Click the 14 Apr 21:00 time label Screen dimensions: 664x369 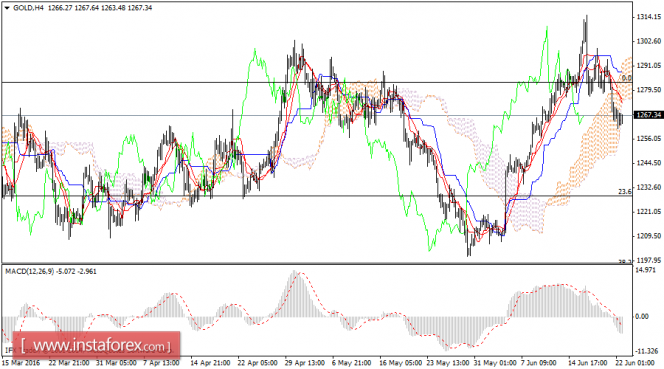[210, 363]
